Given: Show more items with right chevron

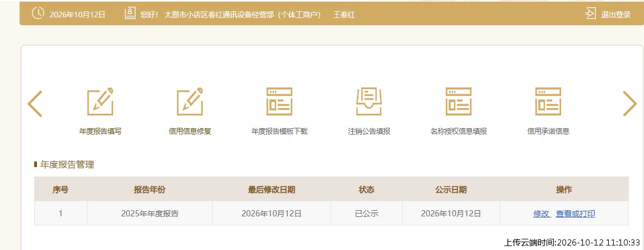Looking at the screenshot, I should tap(629, 103).
